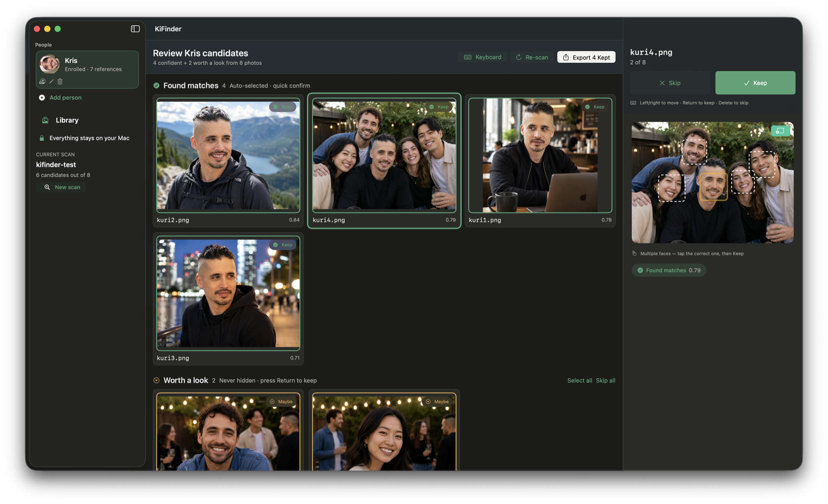Click the magnifier icon in New scan

47,187
